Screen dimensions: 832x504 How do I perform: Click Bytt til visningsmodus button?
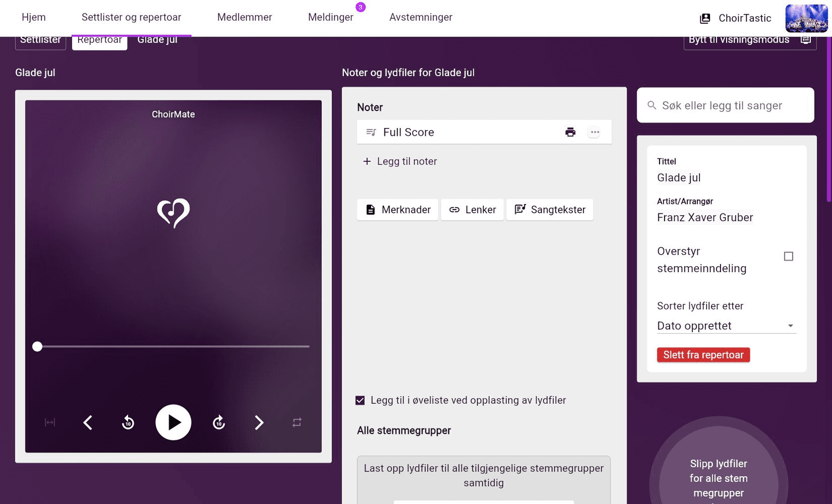click(x=750, y=42)
